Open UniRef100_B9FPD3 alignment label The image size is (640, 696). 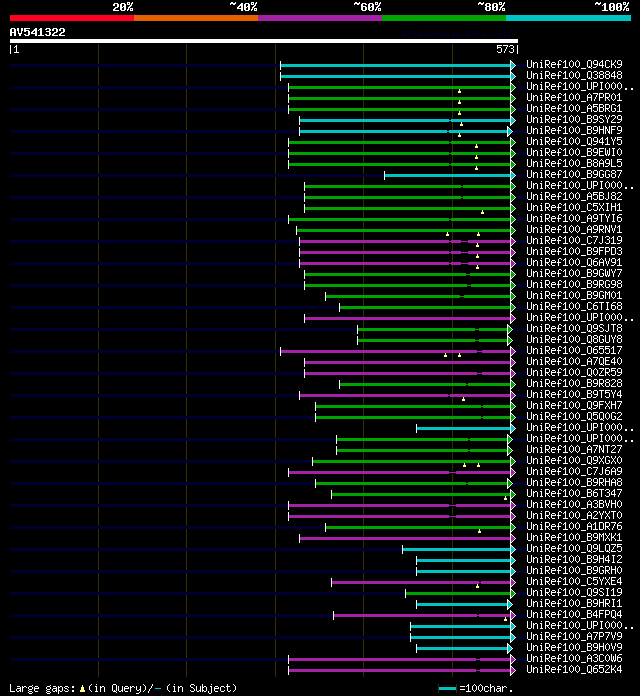(x=574, y=251)
